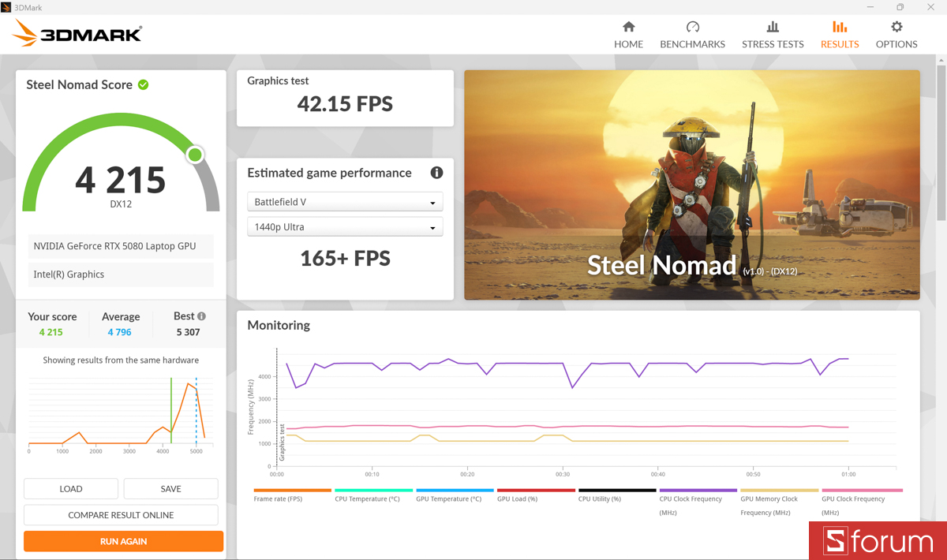Toggle the CPU Temperature legend
This screenshot has width=947, height=560.
[373, 495]
